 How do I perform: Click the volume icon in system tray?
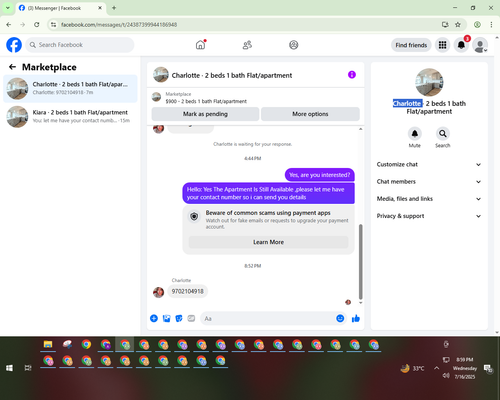click(x=446, y=376)
